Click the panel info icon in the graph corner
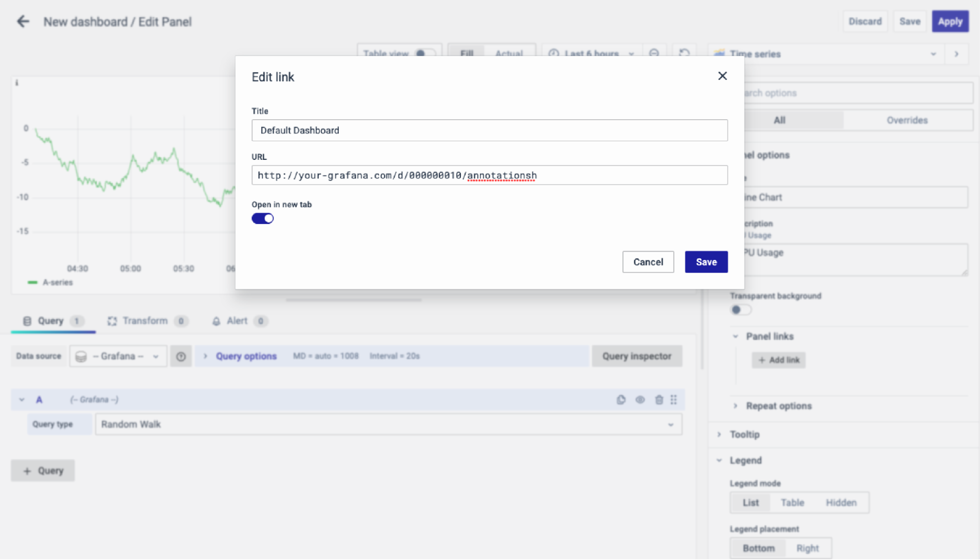 coord(17,83)
